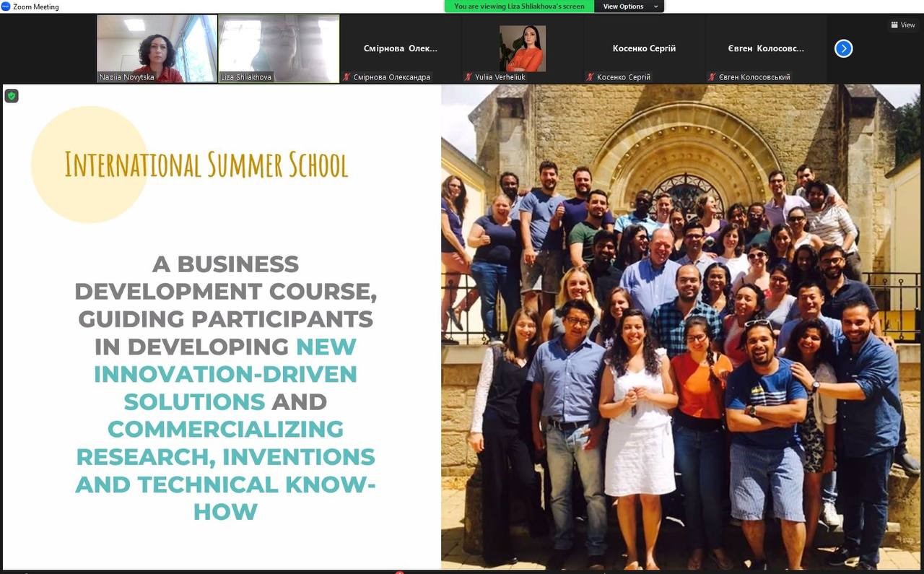Click muted mic icon for Смірнова Олександра
The width and height of the screenshot is (924, 574).
(x=347, y=77)
